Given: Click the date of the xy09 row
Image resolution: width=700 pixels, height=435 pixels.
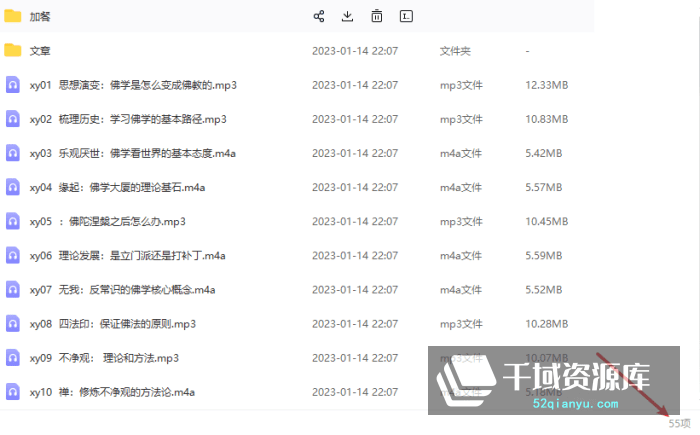Looking at the screenshot, I should (355, 358).
